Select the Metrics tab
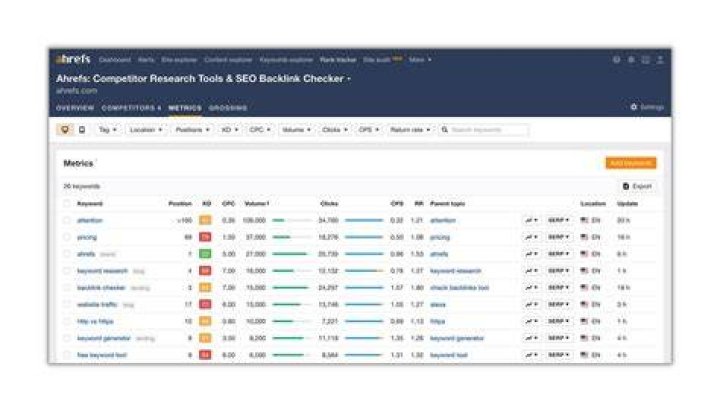 coord(185,108)
